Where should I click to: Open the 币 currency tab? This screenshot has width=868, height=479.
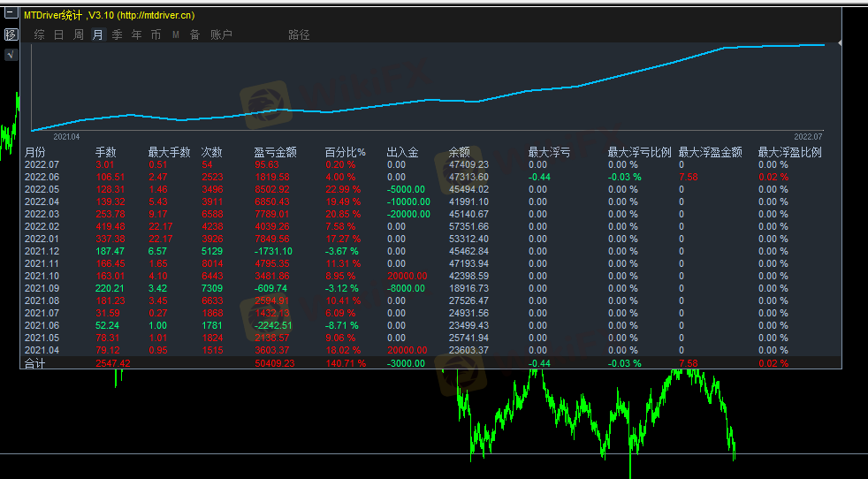[x=156, y=34]
